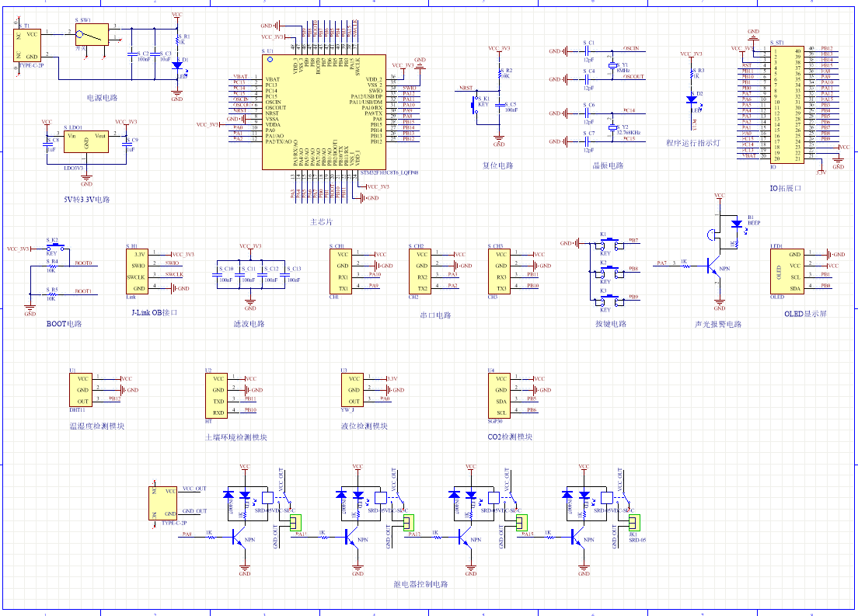This screenshot has width=858, height=616.
Task: Select the S_R5 10K BOOT1 resistor
Action: [52, 294]
